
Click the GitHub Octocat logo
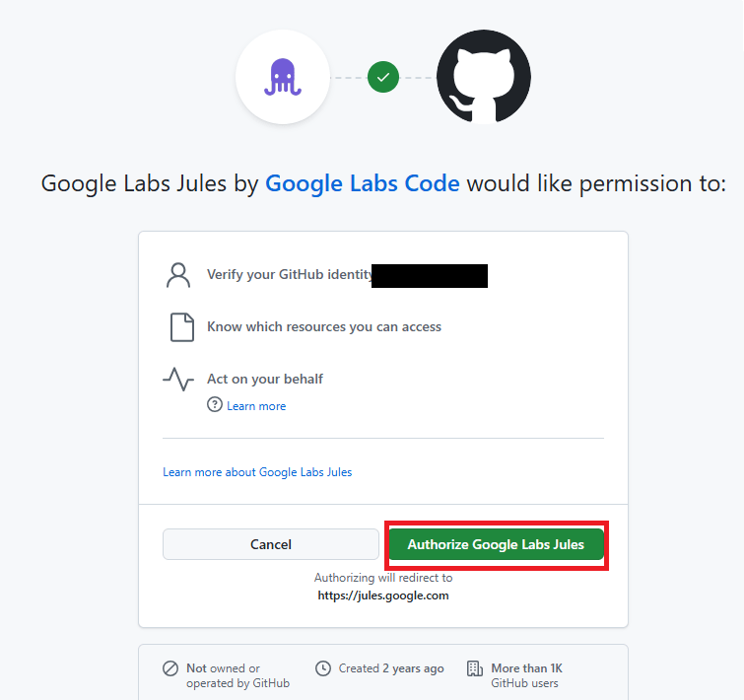[x=484, y=77]
